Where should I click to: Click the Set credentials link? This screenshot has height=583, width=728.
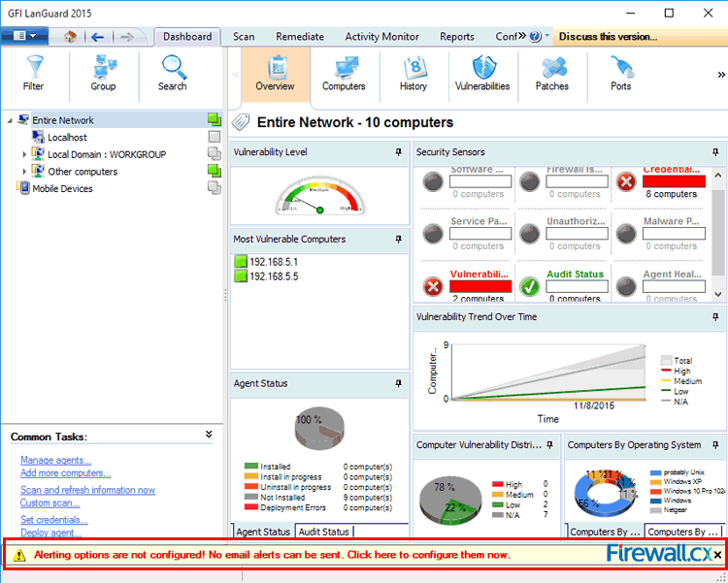[x=53, y=519]
